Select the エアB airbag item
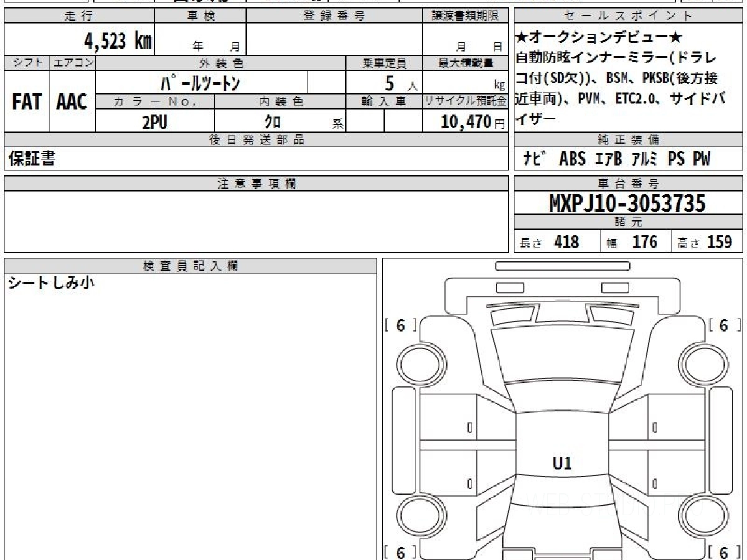The image size is (747, 560). (x=608, y=159)
